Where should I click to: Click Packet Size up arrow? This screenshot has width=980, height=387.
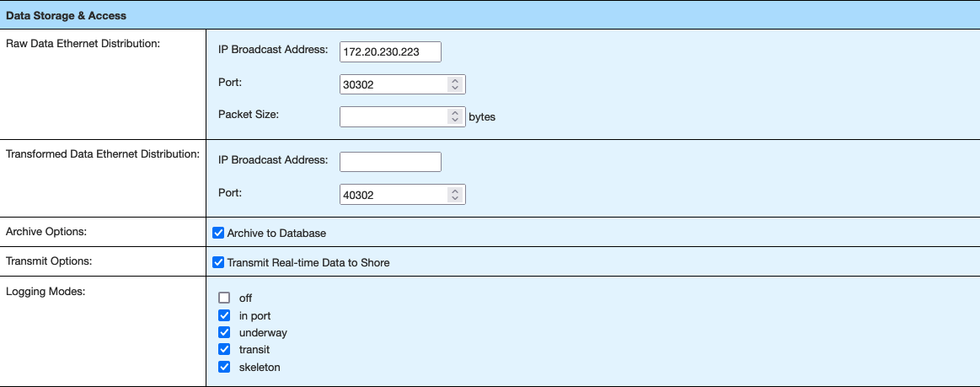[x=455, y=113]
